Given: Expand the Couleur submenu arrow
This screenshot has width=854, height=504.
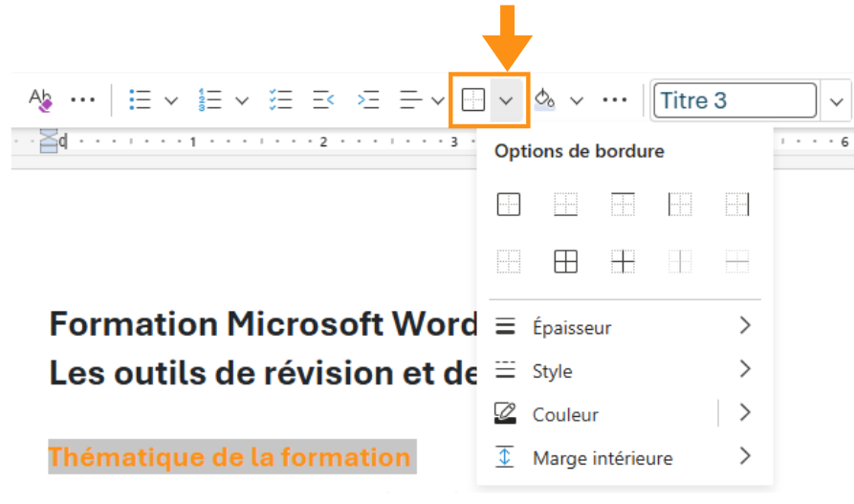Looking at the screenshot, I should point(745,413).
